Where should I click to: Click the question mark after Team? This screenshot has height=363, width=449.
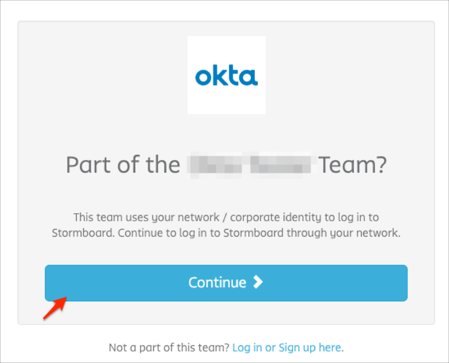pyautogui.click(x=381, y=165)
